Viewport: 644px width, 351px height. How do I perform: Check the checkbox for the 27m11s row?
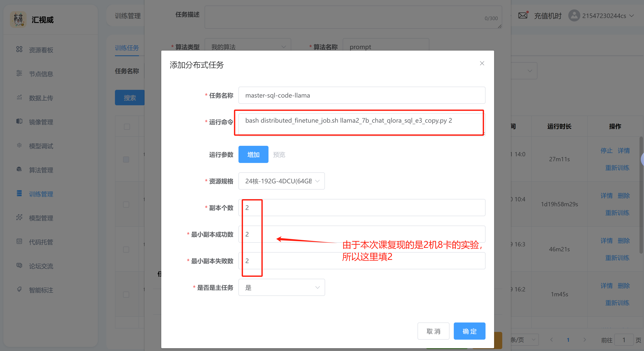(126, 160)
